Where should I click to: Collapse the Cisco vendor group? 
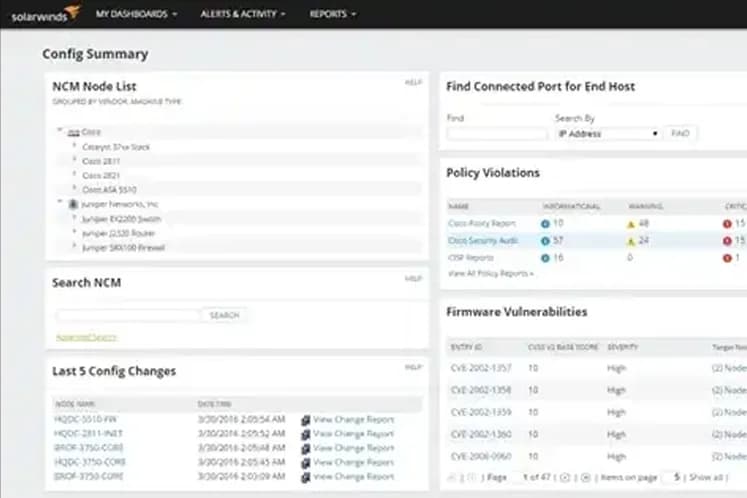coord(60,130)
